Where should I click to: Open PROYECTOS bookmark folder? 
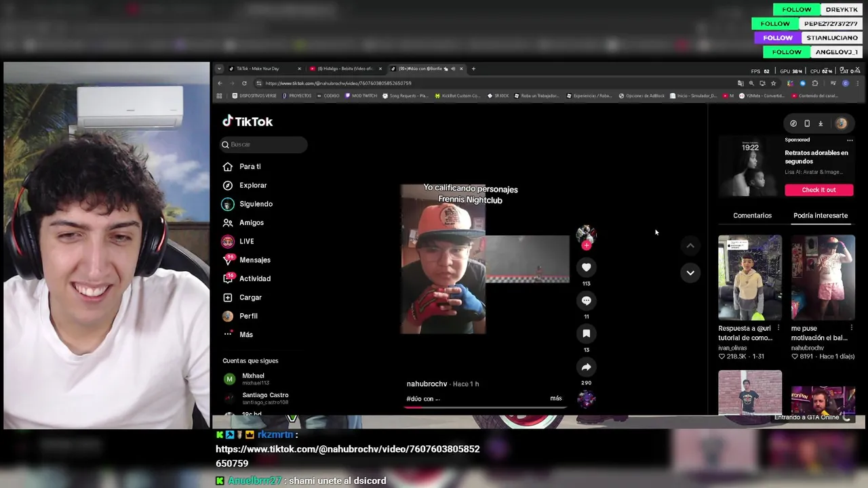(296, 96)
